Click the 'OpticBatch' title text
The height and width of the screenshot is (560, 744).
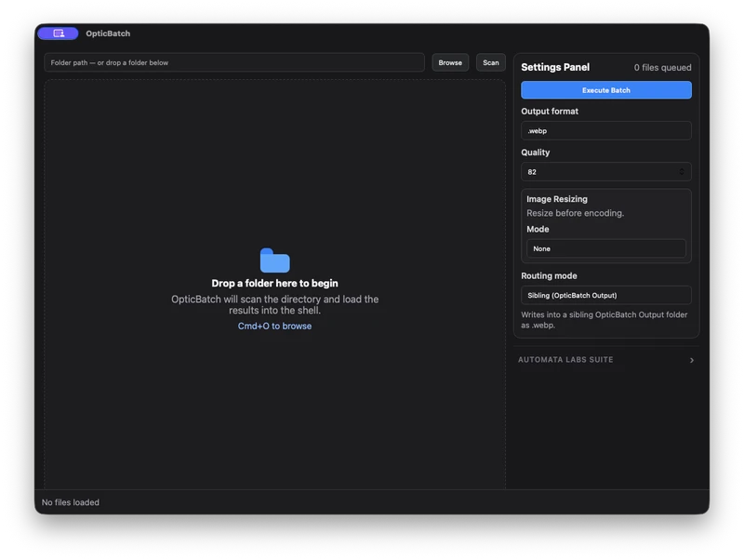coord(108,33)
